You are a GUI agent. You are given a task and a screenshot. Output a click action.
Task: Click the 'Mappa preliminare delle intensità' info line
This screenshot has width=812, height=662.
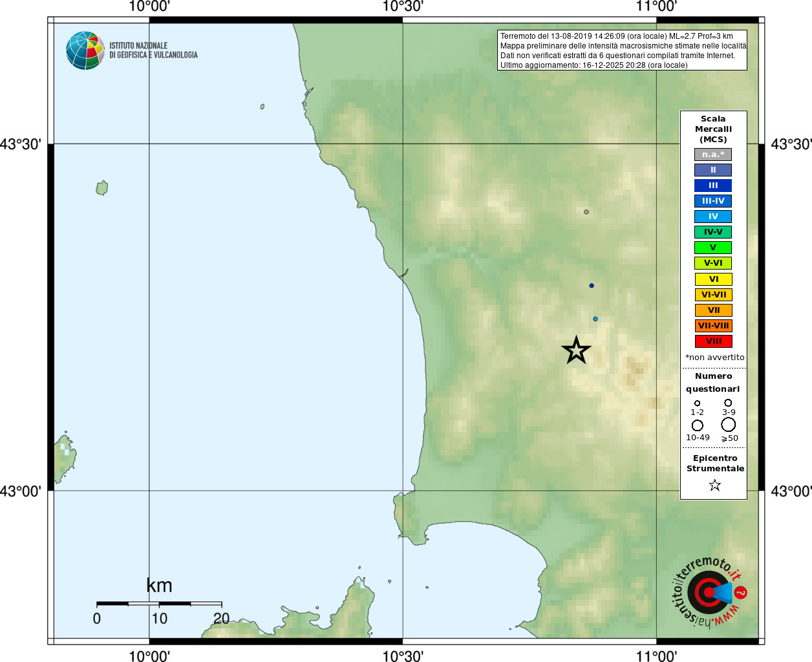coord(623,46)
